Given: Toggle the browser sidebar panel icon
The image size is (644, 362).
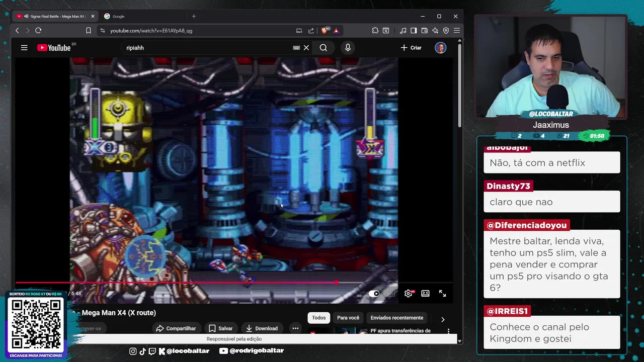Looking at the screenshot, I should coord(414,31).
